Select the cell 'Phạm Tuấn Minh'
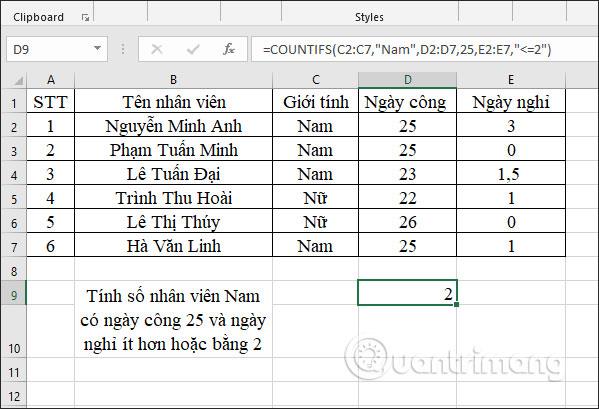The height and width of the screenshot is (409, 599). 173,150
